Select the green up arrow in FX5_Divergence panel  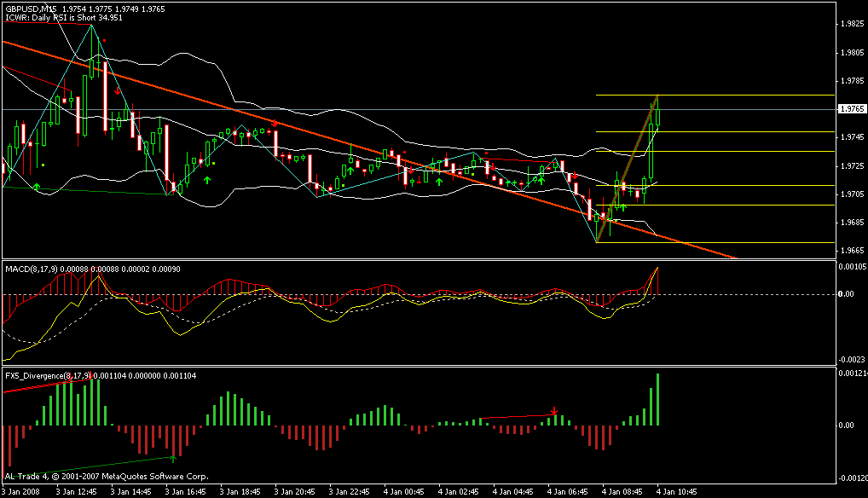173,458
